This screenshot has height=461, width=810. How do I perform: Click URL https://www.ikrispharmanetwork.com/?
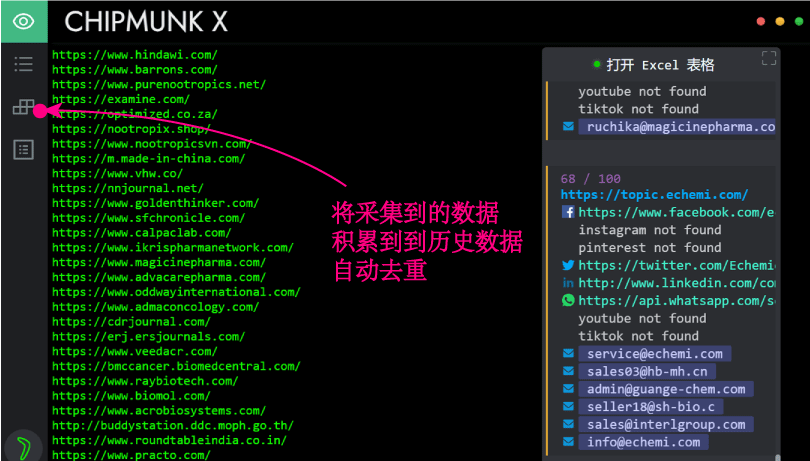173,248
